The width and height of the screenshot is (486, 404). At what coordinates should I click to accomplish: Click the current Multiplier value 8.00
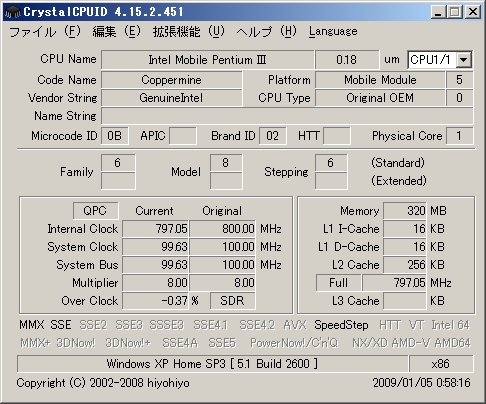(x=156, y=283)
